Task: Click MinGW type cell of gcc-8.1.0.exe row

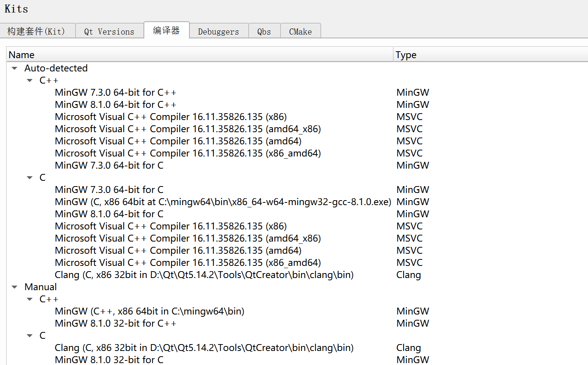Action: 413,202
